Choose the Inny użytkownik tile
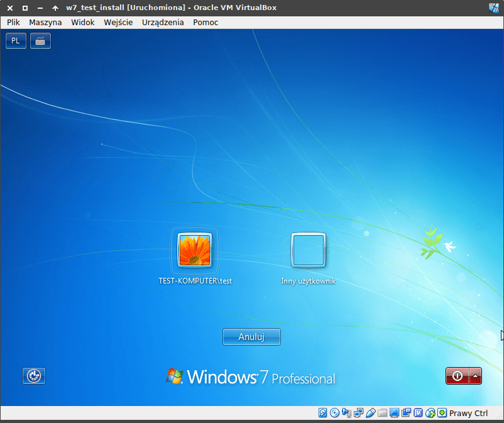The image size is (504, 423). pyautogui.click(x=309, y=250)
